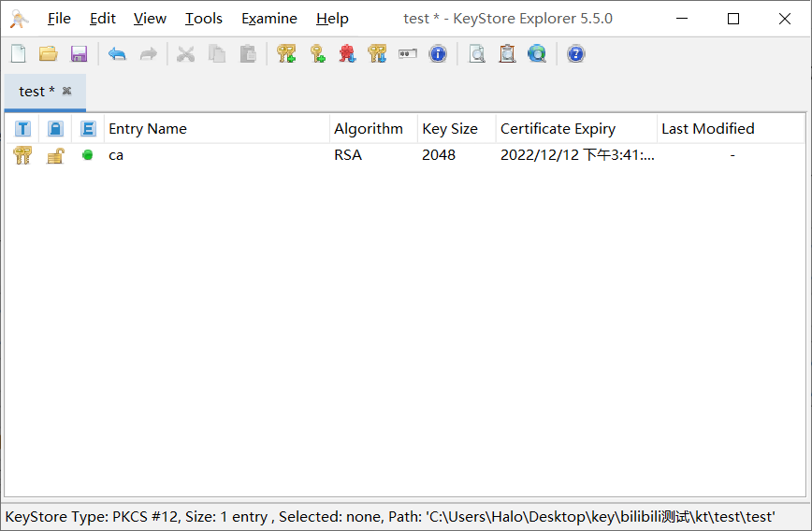Undo the last action with the blue arrow
Viewport: 812px width, 531px height.
tap(118, 54)
